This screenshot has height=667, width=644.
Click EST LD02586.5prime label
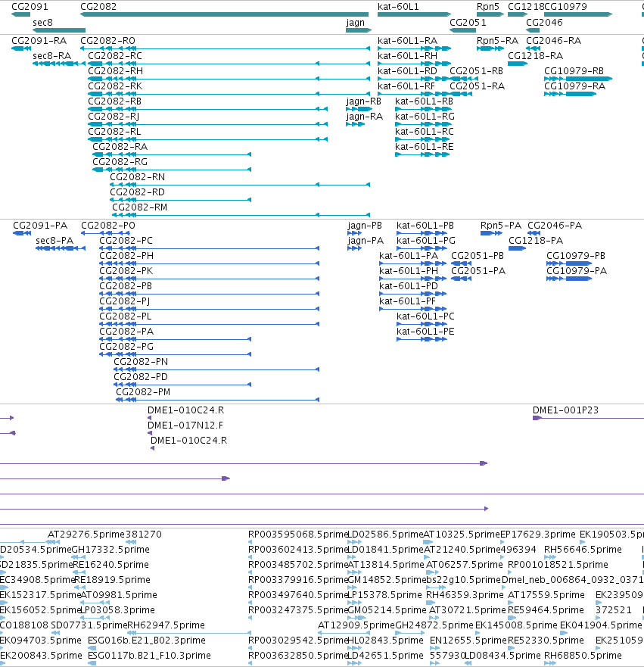[x=385, y=535]
